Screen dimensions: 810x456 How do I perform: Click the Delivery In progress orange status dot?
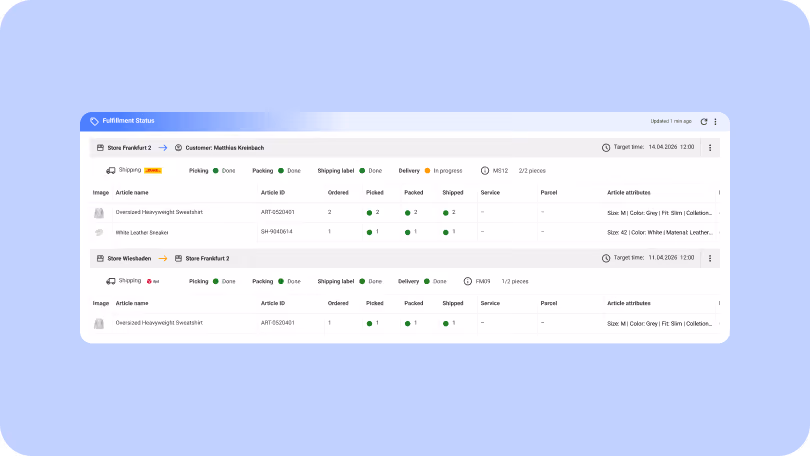point(427,170)
